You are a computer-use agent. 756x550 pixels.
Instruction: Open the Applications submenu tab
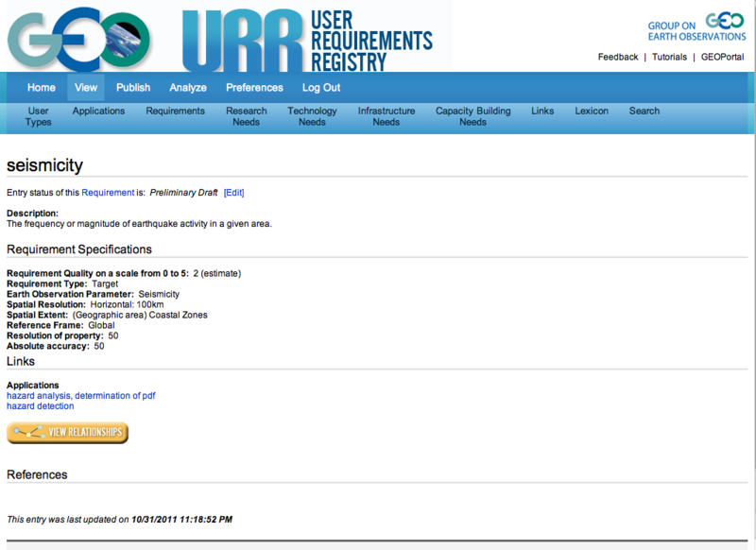pyautogui.click(x=98, y=111)
